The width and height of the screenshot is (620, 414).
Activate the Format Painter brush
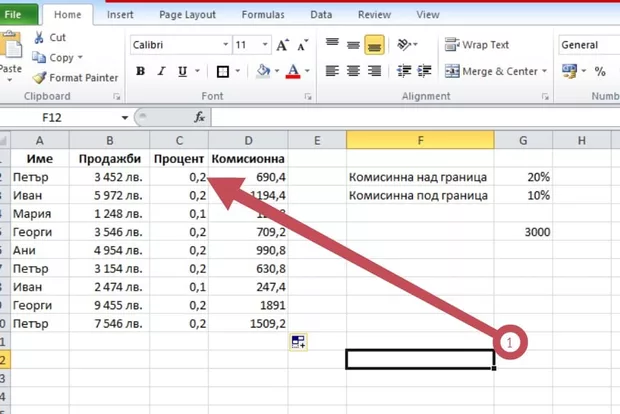pyautogui.click(x=75, y=77)
